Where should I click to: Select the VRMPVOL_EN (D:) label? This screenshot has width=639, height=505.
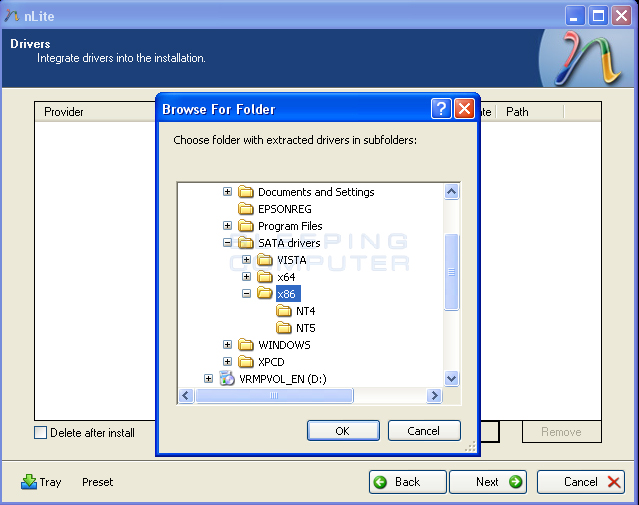[283, 379]
